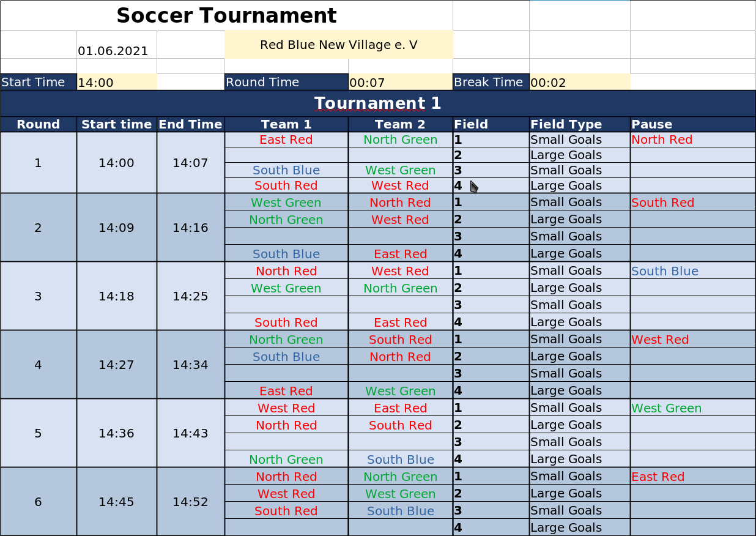
Task: Select the Break Time value 00:02
Action: click(x=579, y=82)
